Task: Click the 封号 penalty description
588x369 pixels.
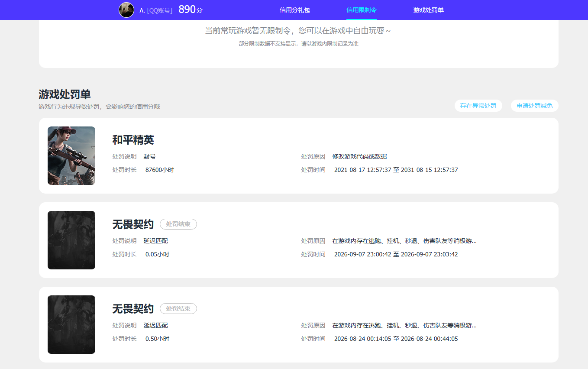Action: (150, 156)
